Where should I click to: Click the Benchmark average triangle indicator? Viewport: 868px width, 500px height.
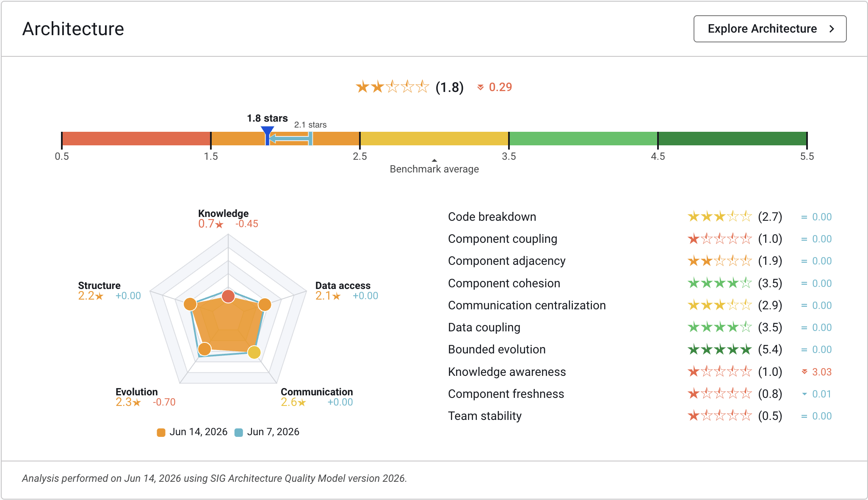pyautogui.click(x=434, y=160)
